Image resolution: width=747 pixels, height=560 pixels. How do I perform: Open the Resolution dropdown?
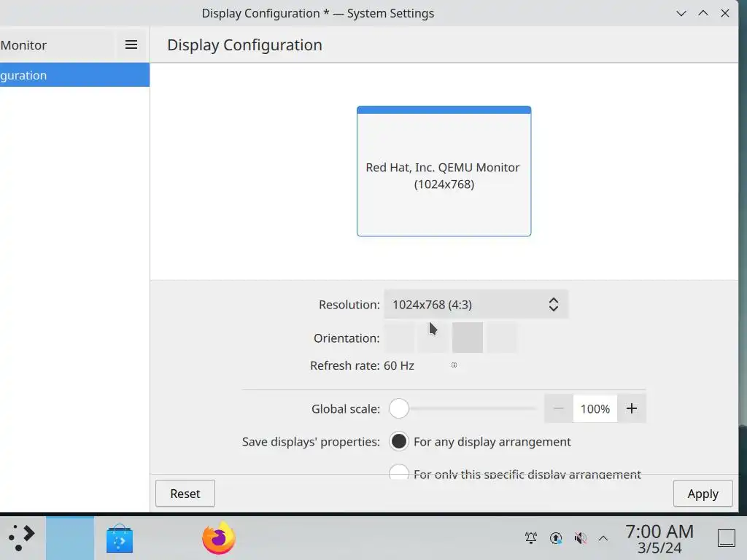coord(476,304)
